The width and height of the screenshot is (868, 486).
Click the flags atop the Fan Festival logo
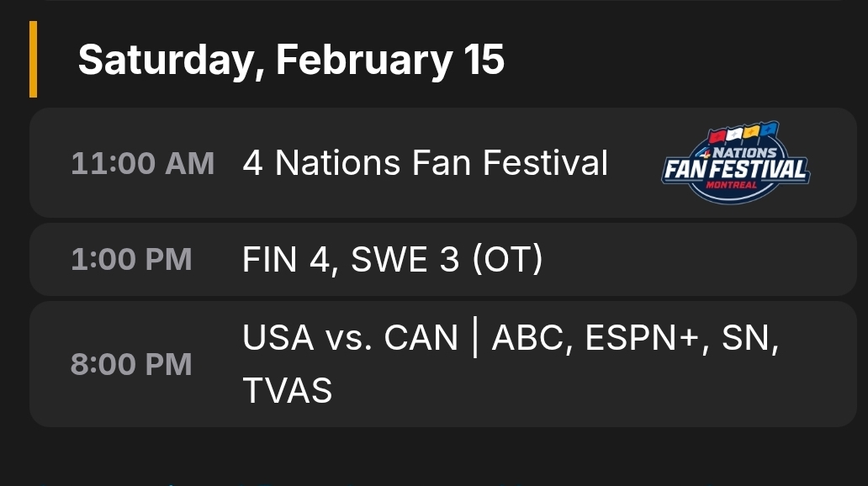(744, 134)
